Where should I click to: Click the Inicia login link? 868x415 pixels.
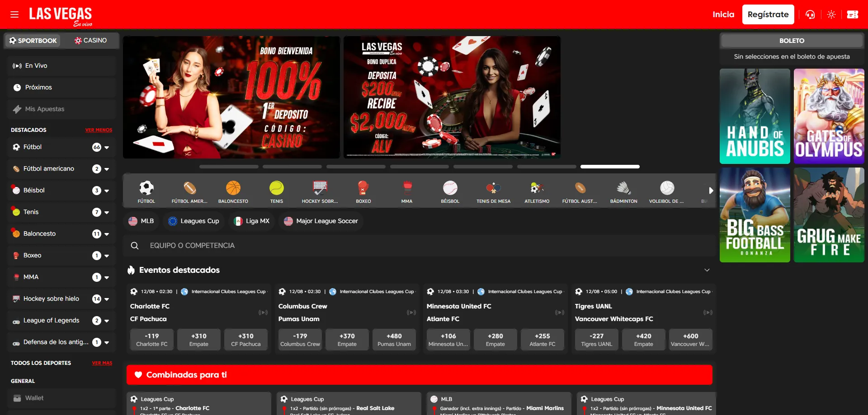point(723,14)
